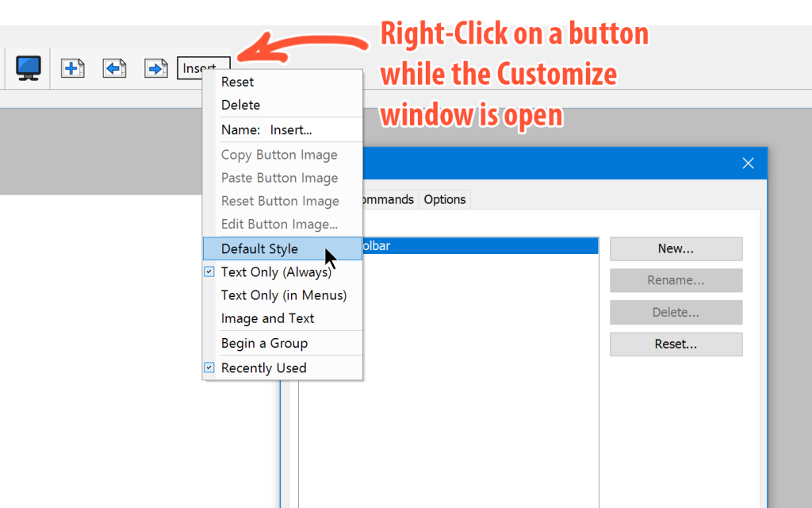Choose Text Only (in Menus) style
This screenshot has width=812, height=508.
pyautogui.click(x=283, y=295)
